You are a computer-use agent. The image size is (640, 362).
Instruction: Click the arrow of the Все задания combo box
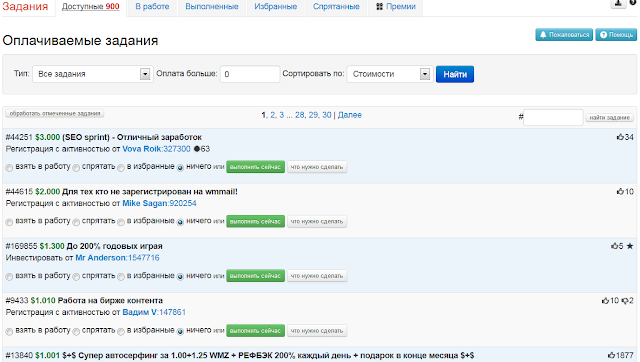click(x=145, y=74)
